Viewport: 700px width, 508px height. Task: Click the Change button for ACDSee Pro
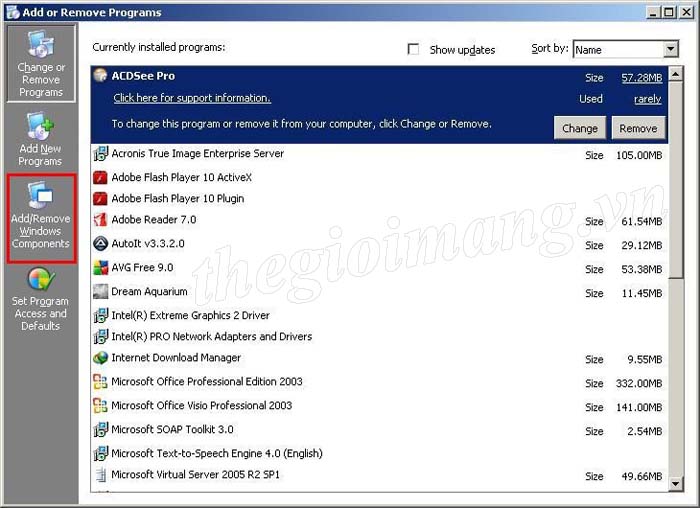(579, 128)
